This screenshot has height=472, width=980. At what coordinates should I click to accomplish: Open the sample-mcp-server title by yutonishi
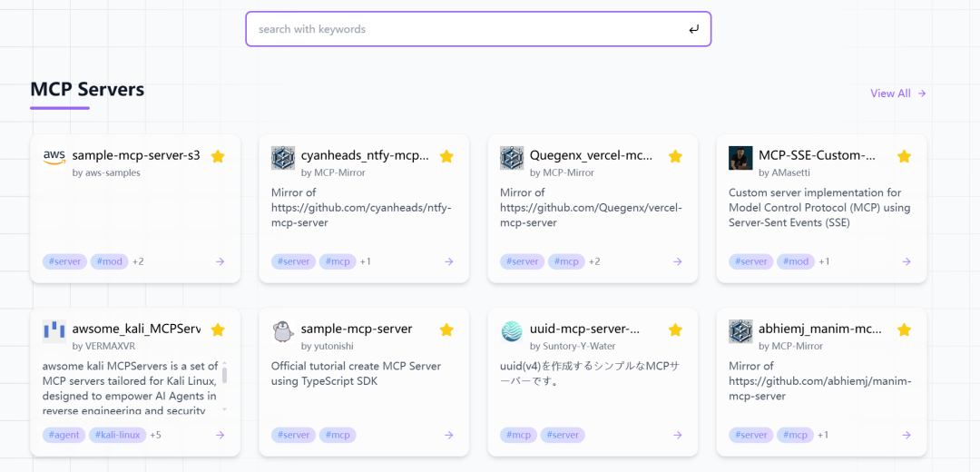point(357,329)
